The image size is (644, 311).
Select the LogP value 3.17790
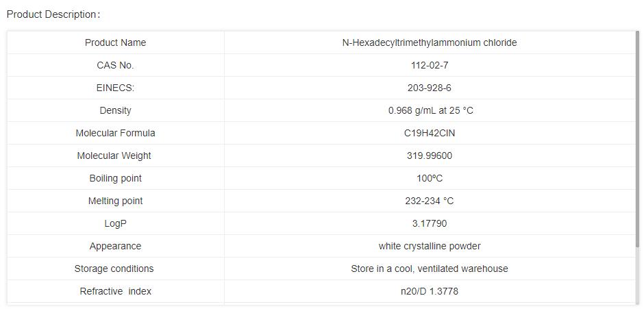pyautogui.click(x=429, y=223)
